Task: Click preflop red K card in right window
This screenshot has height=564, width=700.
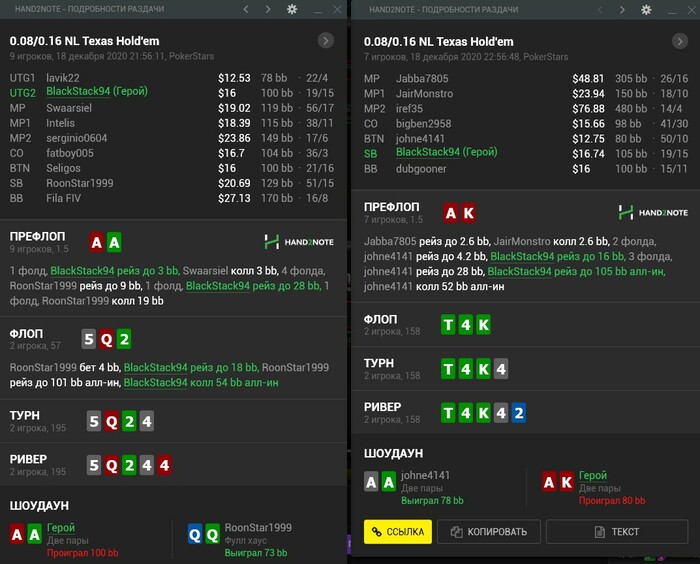Action: (x=468, y=213)
